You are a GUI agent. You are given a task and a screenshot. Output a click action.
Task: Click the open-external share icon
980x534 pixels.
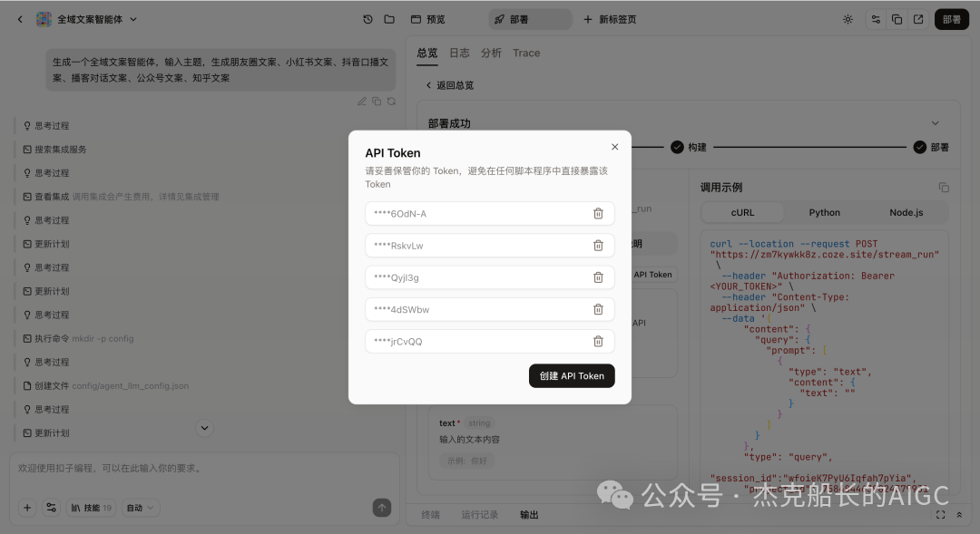918,19
